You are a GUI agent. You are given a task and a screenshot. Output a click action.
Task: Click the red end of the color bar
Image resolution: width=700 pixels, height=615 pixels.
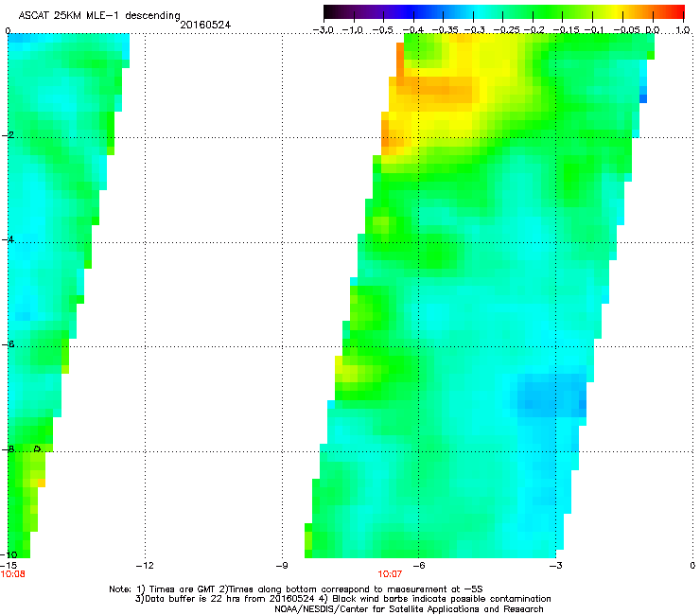click(679, 11)
